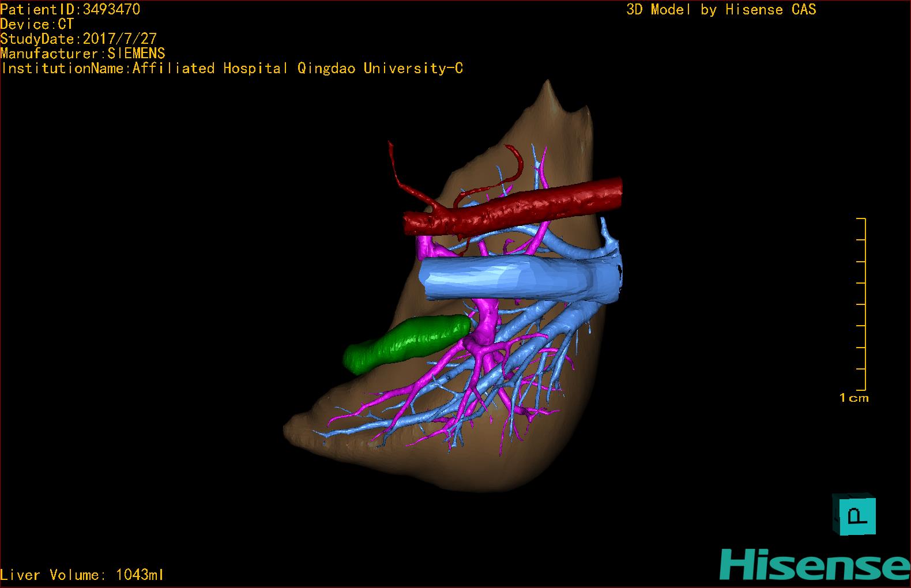Click the InstitutionName text line
Screen dimensions: 911x588
pos(232,69)
